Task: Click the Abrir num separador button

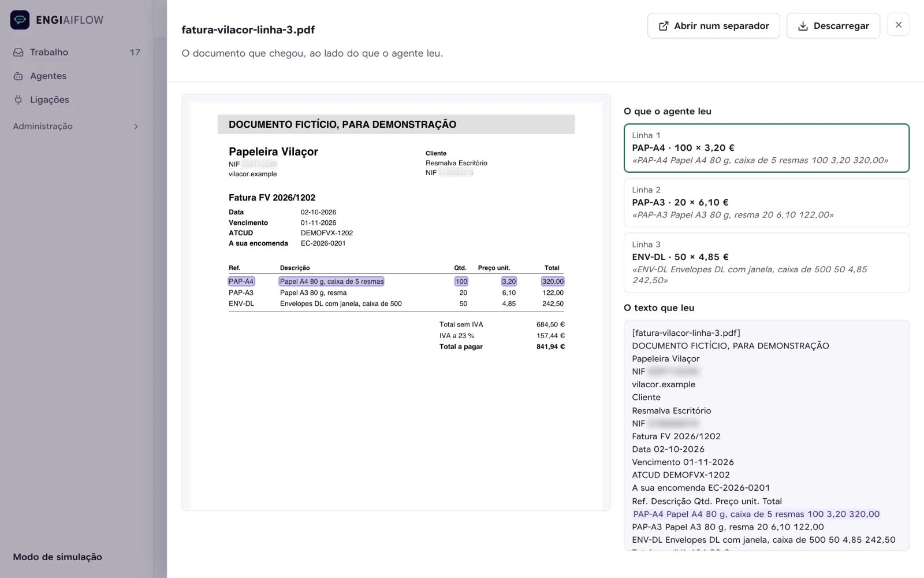Action: click(x=713, y=26)
